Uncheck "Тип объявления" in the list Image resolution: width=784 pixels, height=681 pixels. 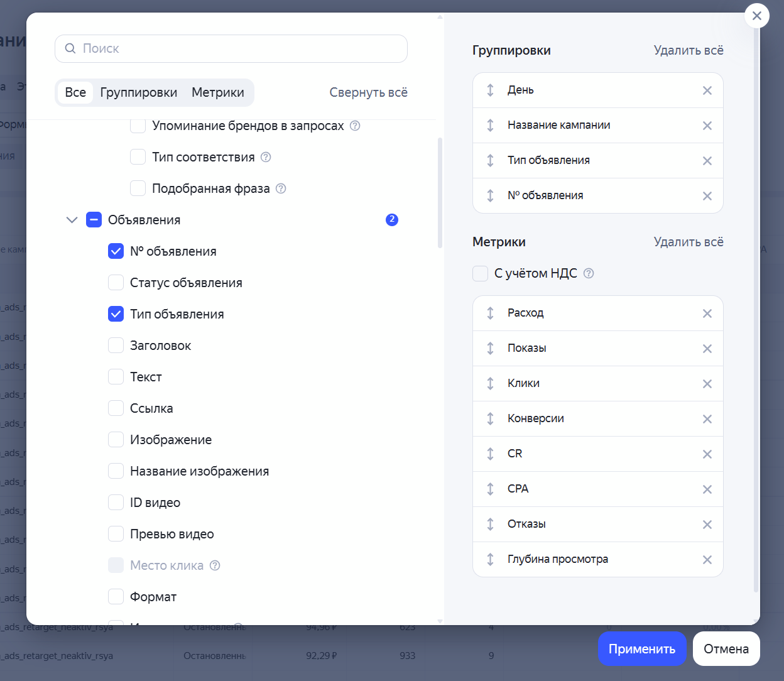116,313
